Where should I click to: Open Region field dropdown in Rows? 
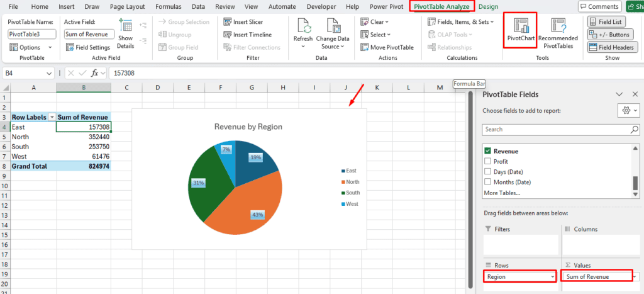click(552, 277)
